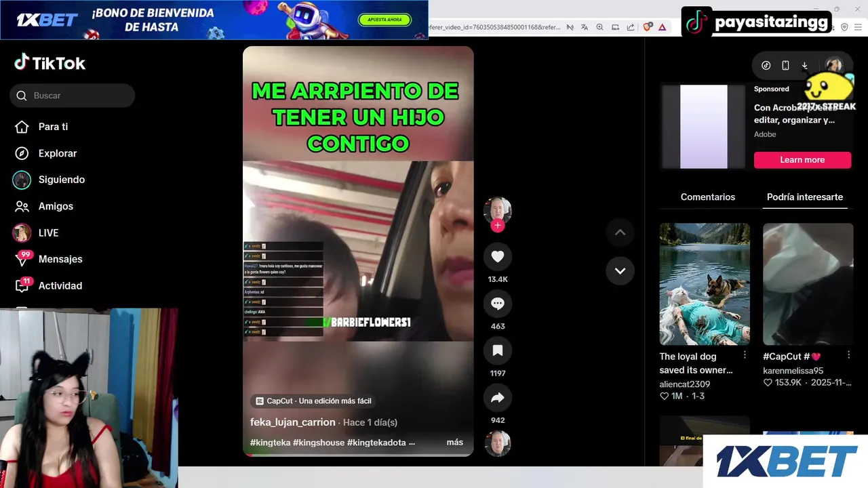Screen dimensions: 868x488
Task: Expand the caption with más
Action: click(x=455, y=443)
